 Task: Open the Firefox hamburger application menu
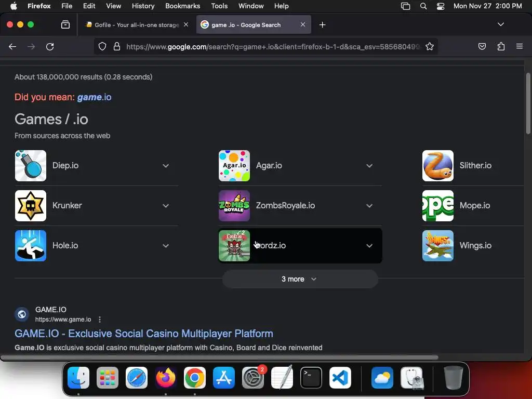coord(520,46)
